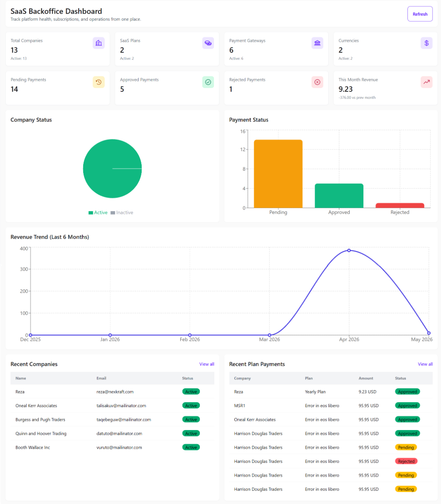Viewport: 441px width, 504px height.
Task: Toggle the Inactive legend in Company Status
Action: coord(122,212)
